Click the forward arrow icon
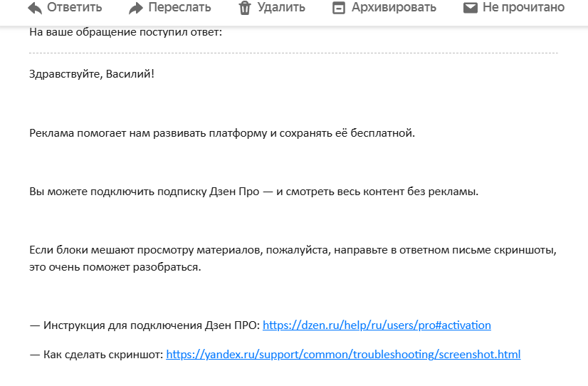Image resolution: width=588 pixels, height=386 pixels. coord(136,8)
